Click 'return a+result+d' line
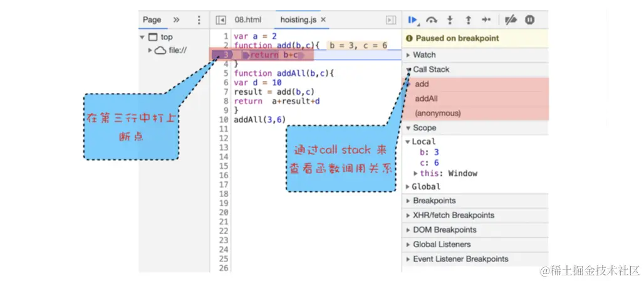Viewport: 644px width, 281px height. pyautogui.click(x=277, y=101)
